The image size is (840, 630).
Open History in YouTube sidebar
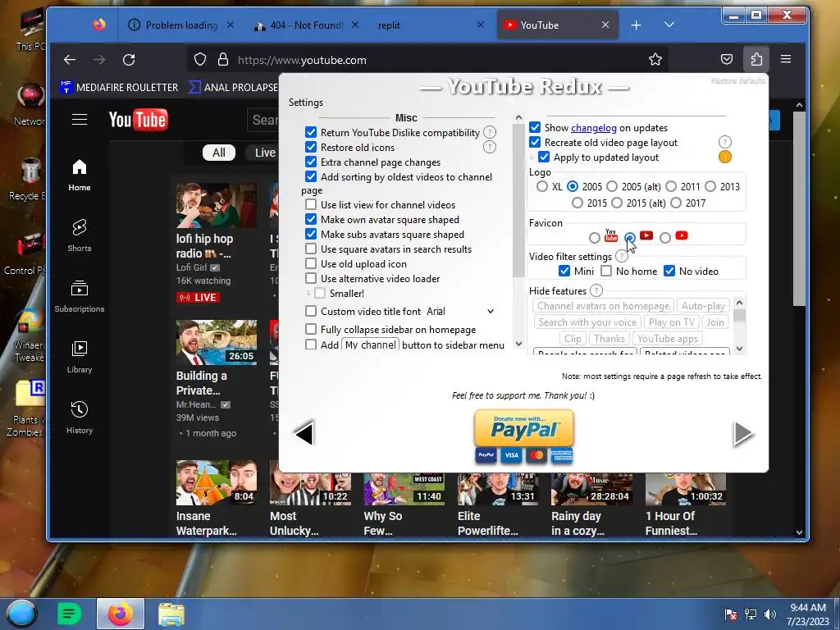(80, 418)
